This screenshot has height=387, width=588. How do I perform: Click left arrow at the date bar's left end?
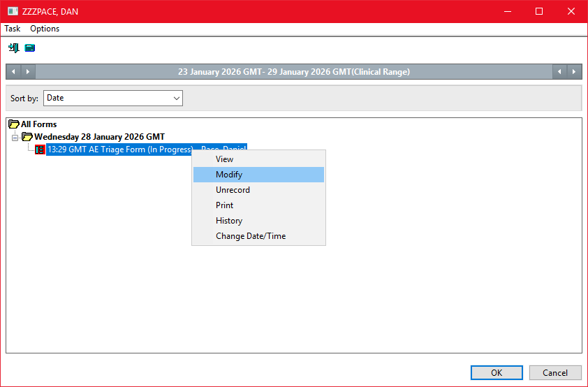coord(13,72)
